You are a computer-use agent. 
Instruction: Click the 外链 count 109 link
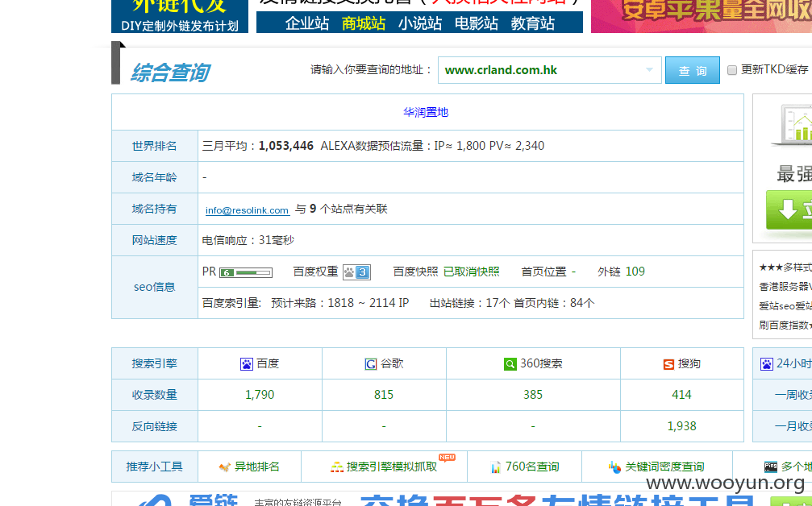pyautogui.click(x=635, y=272)
